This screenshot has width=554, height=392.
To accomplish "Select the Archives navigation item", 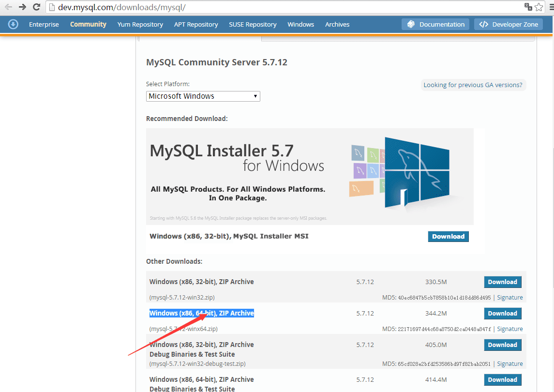I will (x=337, y=24).
